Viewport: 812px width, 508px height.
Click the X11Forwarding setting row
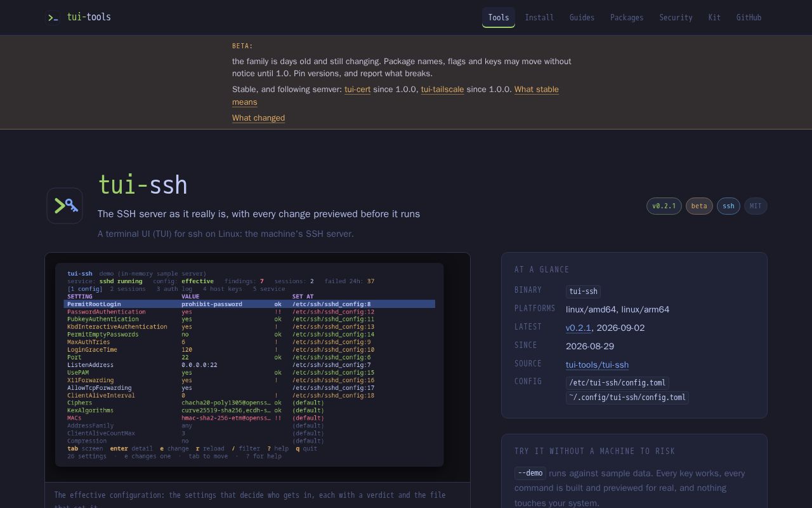pos(249,380)
